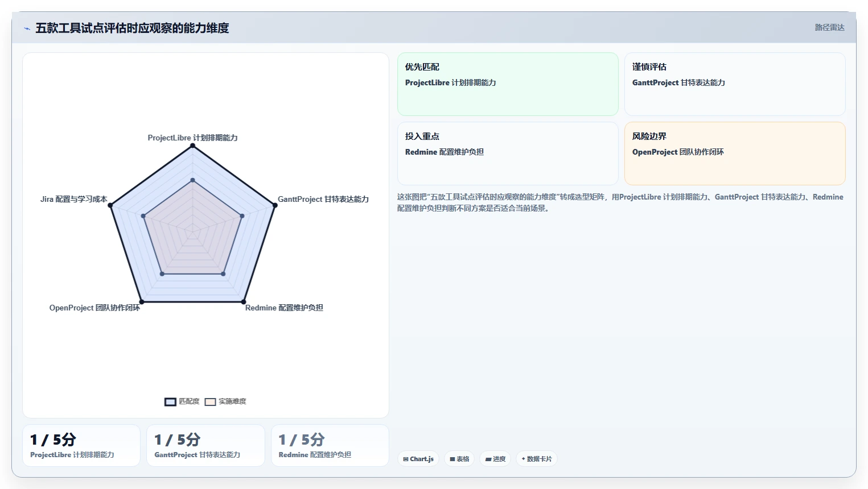Click the 匹配度 legend color box
The height and width of the screenshot is (489, 868).
(170, 402)
